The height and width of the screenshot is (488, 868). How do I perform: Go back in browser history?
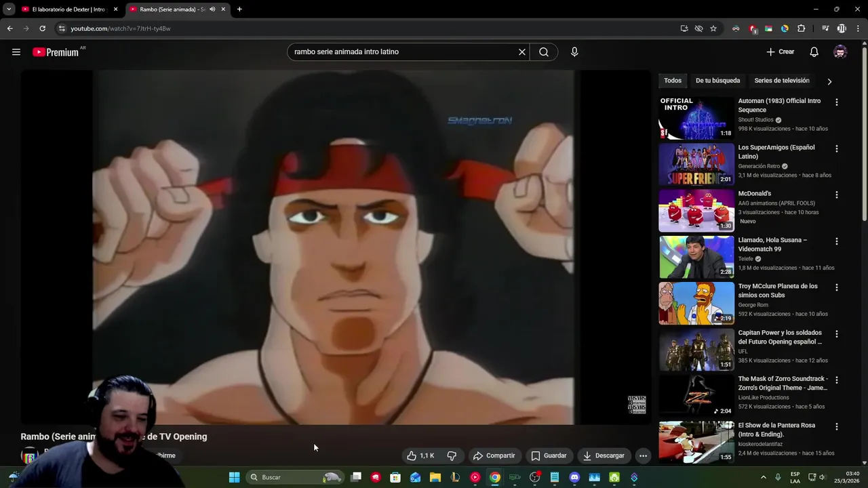pyautogui.click(x=9, y=28)
